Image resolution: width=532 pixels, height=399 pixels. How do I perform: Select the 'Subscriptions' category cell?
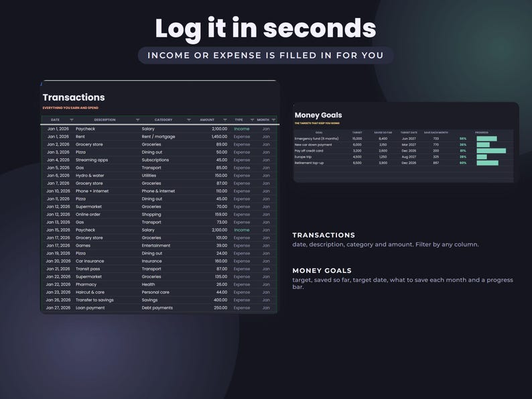pos(155,160)
